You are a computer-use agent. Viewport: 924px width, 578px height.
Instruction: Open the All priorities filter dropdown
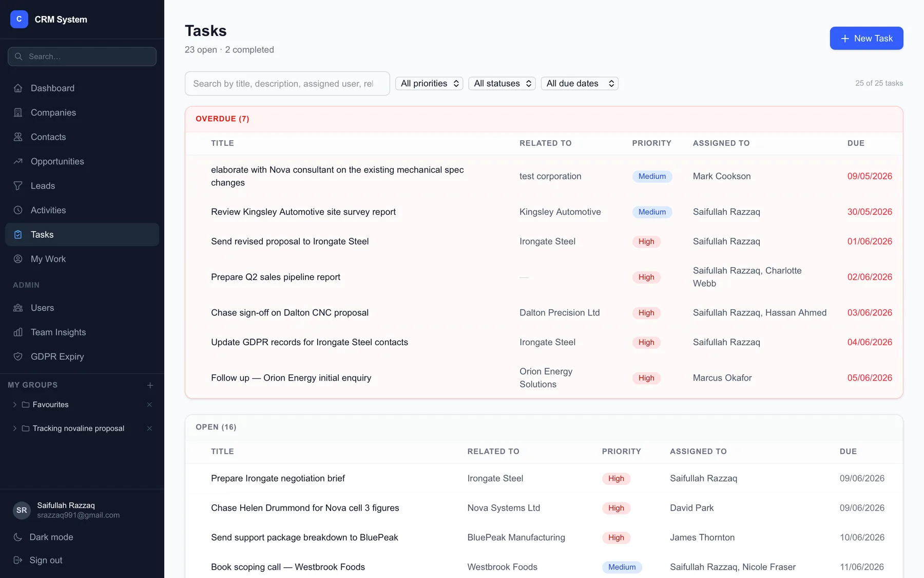(x=429, y=83)
